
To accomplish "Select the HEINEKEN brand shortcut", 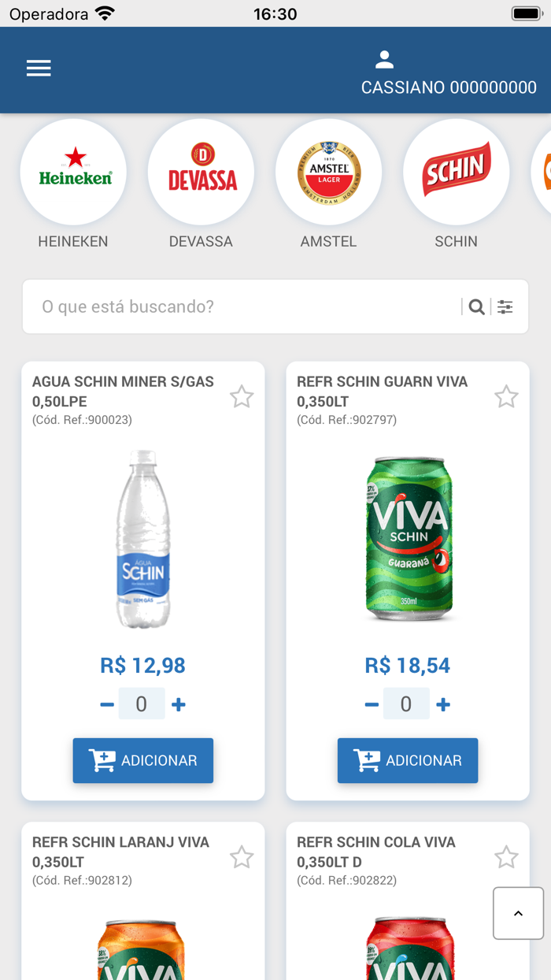I will [73, 171].
